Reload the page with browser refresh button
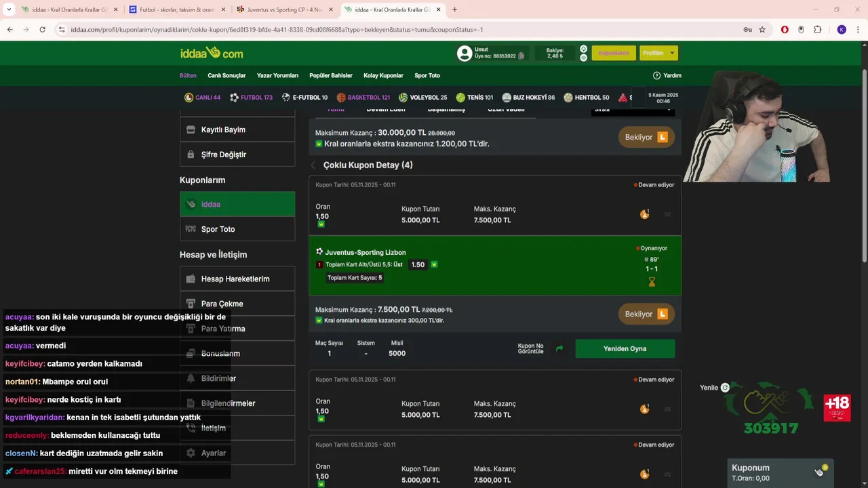This screenshot has width=868, height=488. point(42,30)
